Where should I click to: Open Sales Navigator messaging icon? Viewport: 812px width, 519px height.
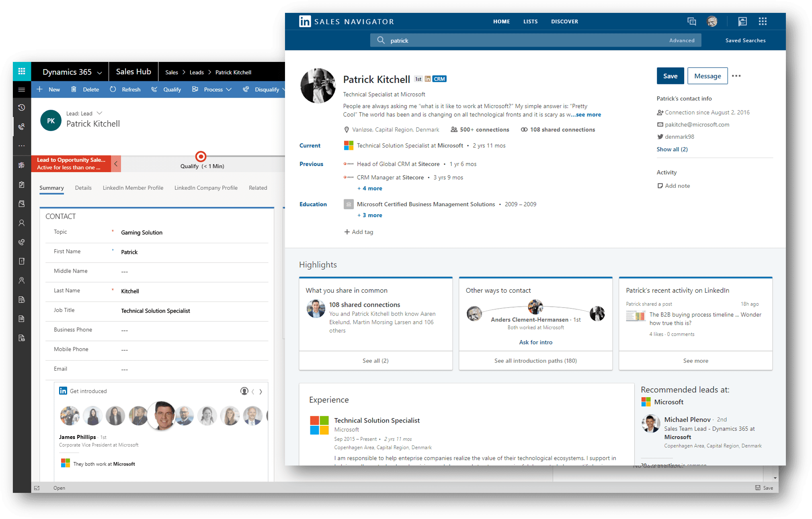(x=691, y=21)
